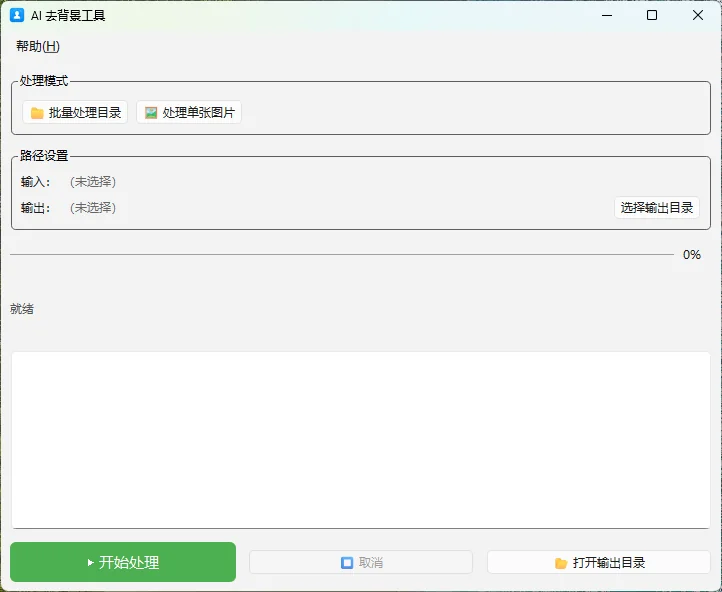Viewport: 722px width, 592px height.
Task: Minimize the AI 去背景工具 window
Action: pos(607,15)
